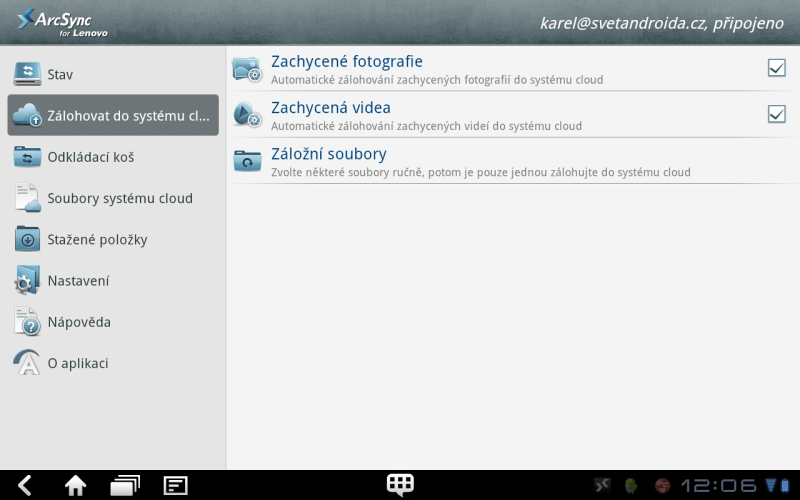Screen dimensions: 800x500
Task: Click the Nastavení gear icon
Action: coord(27,280)
